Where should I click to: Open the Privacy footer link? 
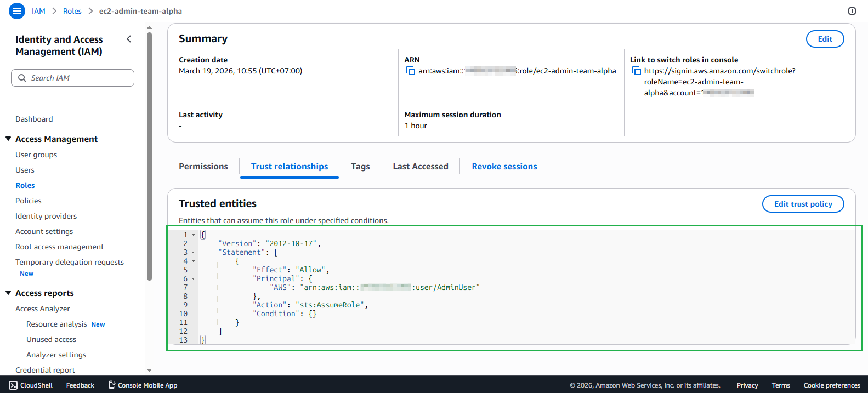(x=747, y=385)
